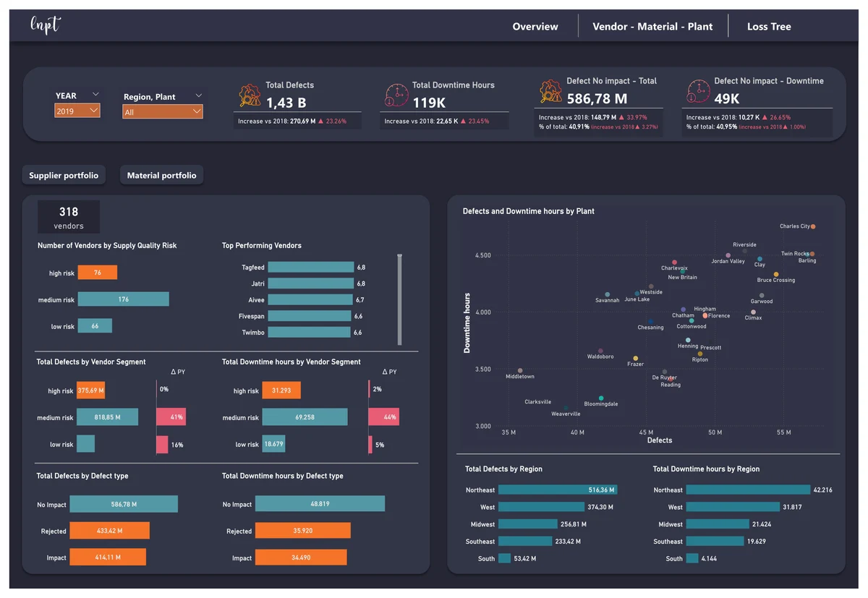This screenshot has height=598, width=868.
Task: Click the 'Defects and Downtime hours by Plant' title
Action: pos(528,211)
